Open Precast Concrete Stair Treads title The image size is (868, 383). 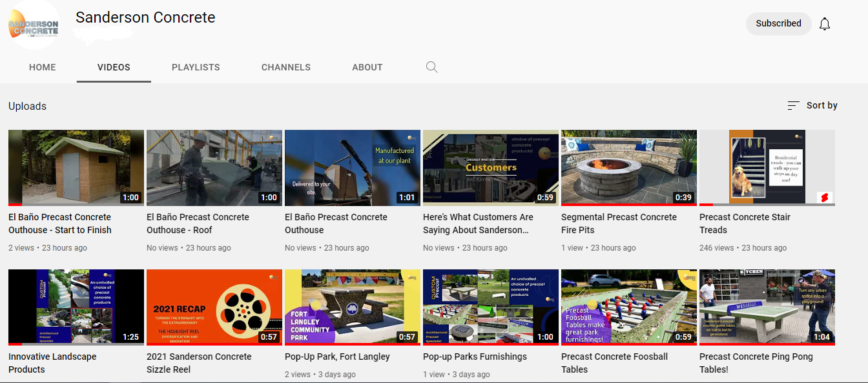point(745,223)
